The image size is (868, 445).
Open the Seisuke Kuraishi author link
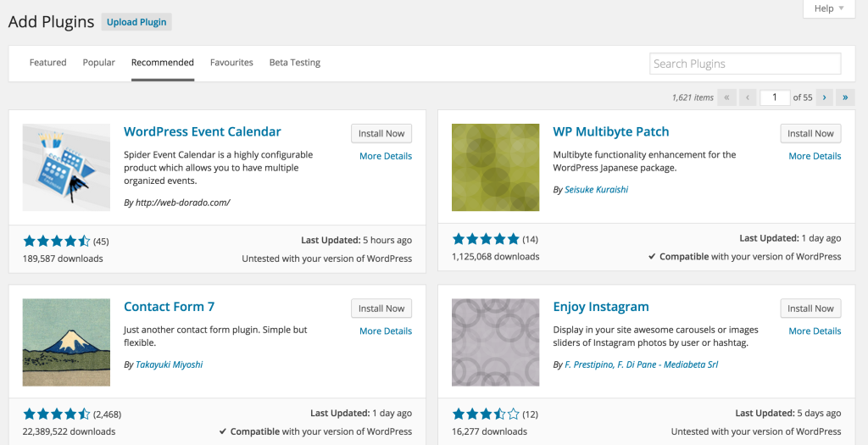click(x=596, y=190)
